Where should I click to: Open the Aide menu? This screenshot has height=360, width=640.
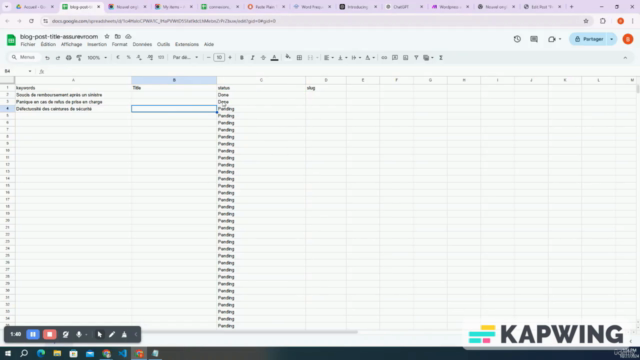tap(209, 44)
